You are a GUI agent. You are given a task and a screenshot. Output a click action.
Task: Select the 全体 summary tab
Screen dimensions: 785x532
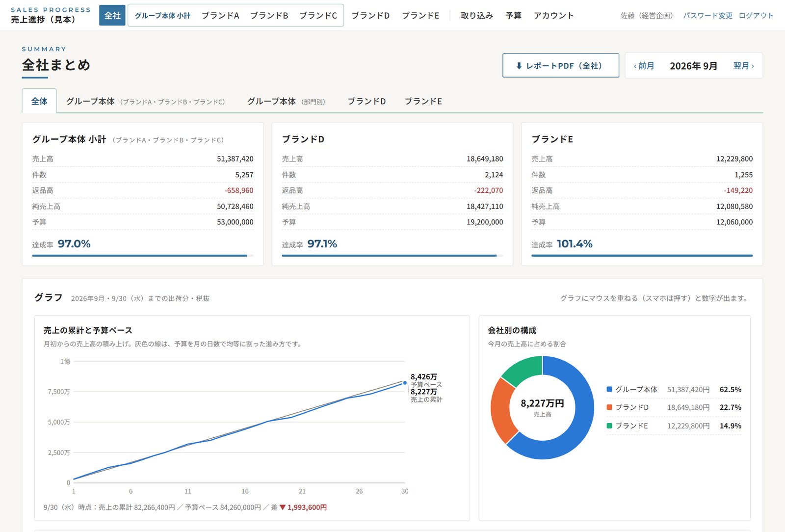(x=39, y=101)
